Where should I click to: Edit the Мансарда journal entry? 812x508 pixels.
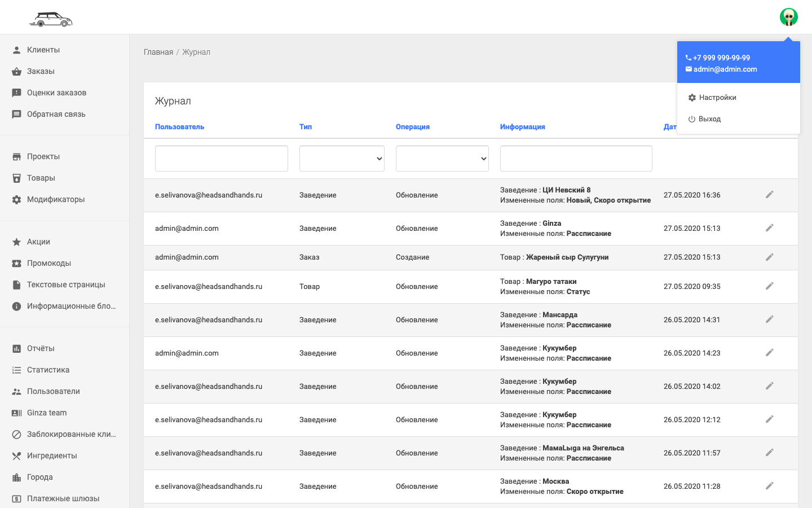pos(769,319)
